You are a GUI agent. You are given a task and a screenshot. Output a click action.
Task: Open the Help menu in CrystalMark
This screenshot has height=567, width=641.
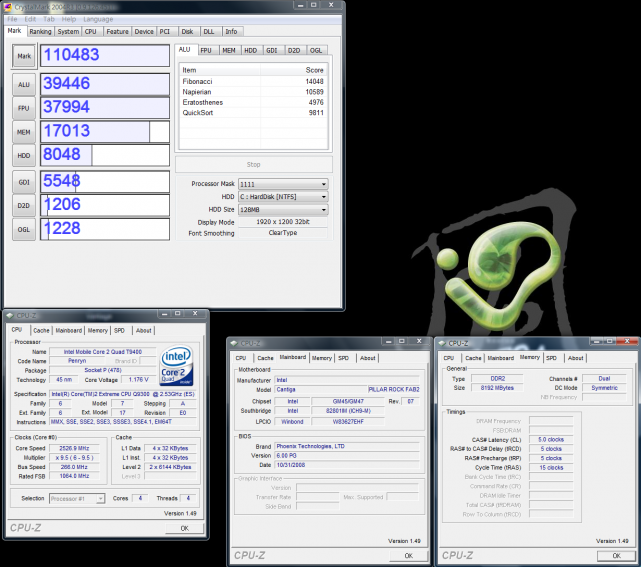click(x=69, y=19)
